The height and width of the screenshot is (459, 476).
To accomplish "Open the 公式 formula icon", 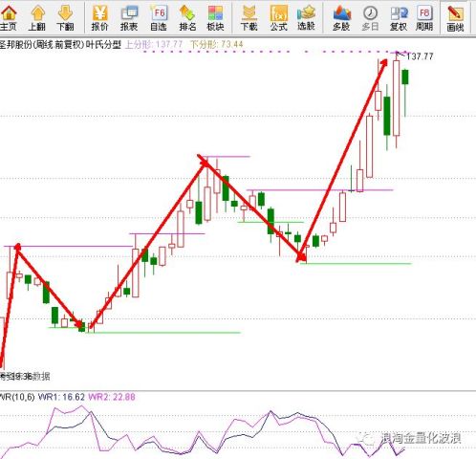I will click(279, 17).
